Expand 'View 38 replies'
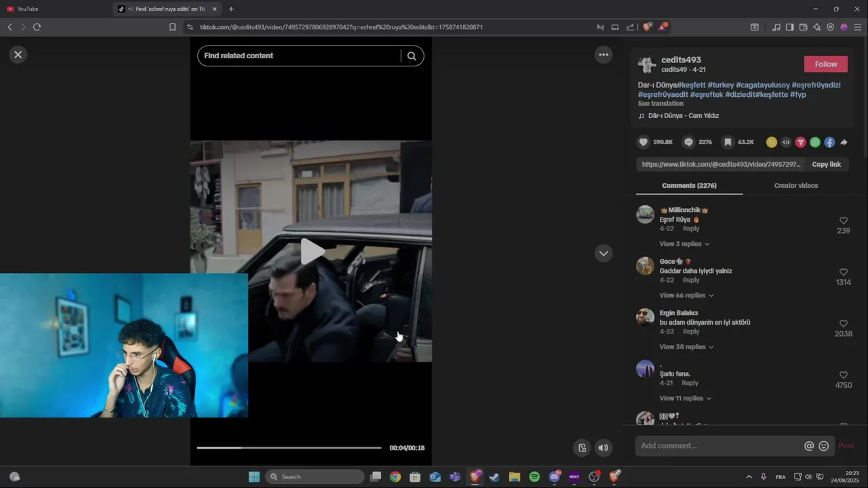The image size is (868, 488). [686, 347]
